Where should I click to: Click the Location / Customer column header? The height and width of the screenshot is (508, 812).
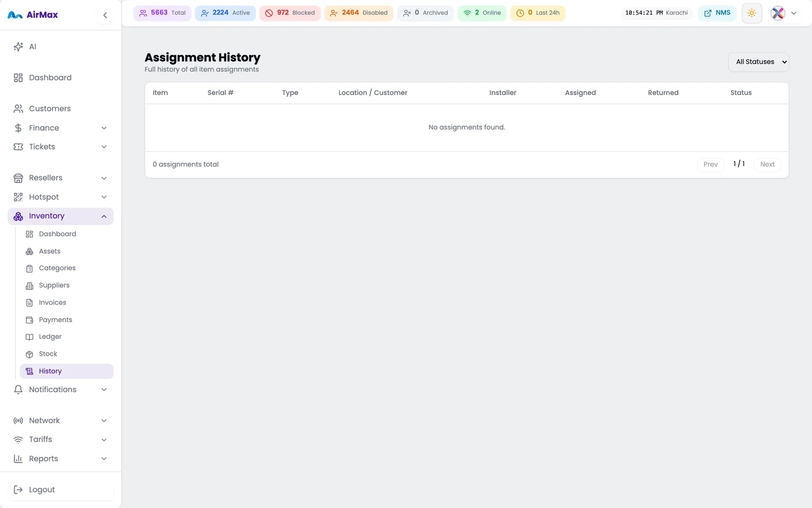373,93
